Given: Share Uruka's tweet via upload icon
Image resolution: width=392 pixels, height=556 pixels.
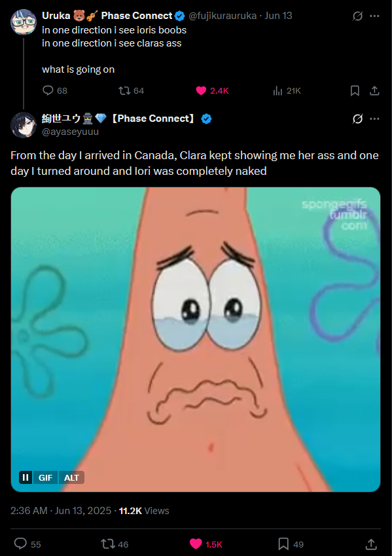Looking at the screenshot, I should [374, 91].
